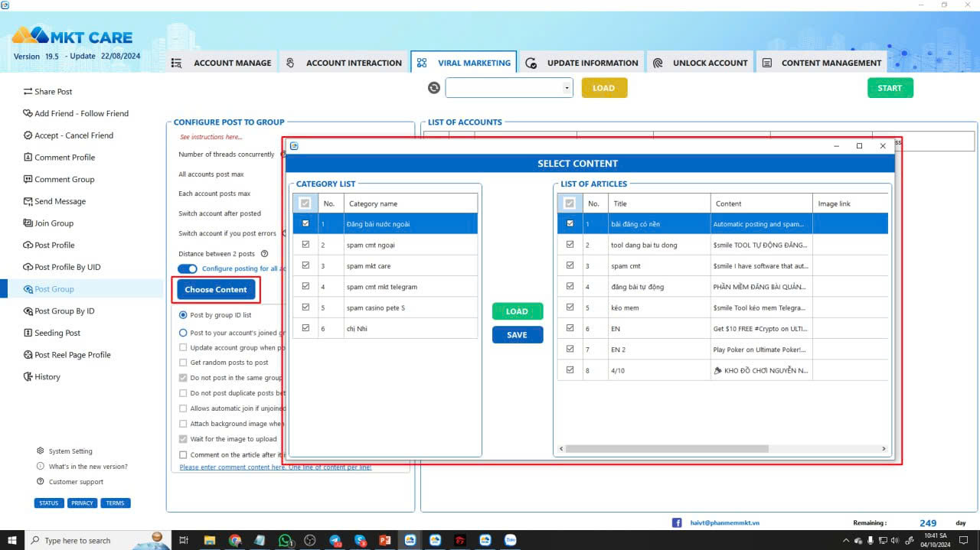Click the Post Profile cloud icon

tap(28, 246)
